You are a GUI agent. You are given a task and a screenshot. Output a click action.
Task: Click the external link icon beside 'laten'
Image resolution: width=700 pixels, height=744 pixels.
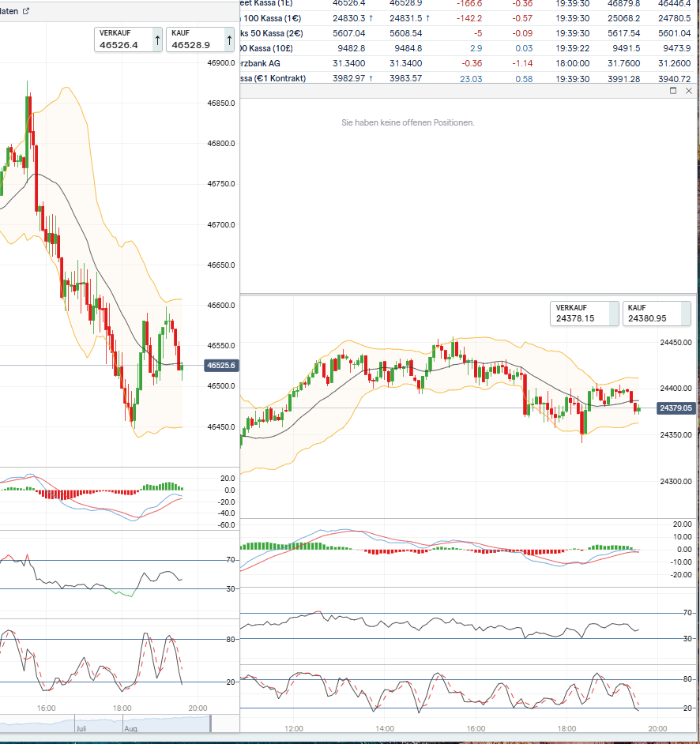pyautogui.click(x=26, y=11)
